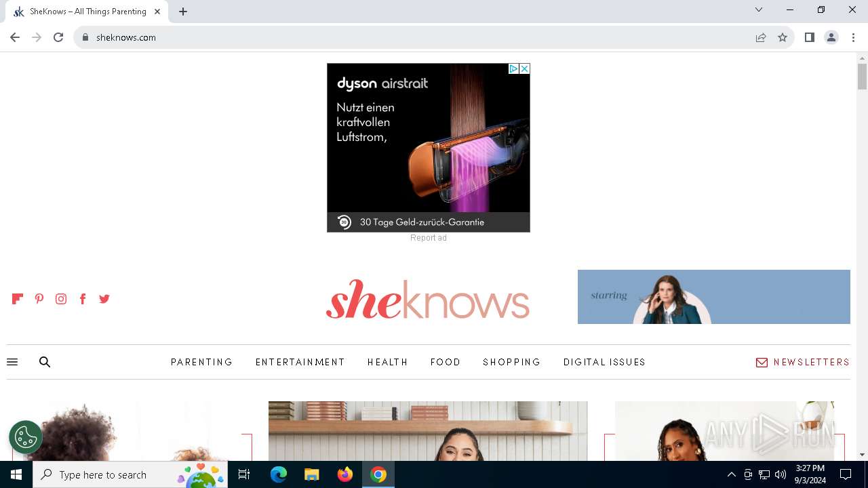The height and width of the screenshot is (488, 868).
Task: Close the Dyson ad
Action: (524, 68)
